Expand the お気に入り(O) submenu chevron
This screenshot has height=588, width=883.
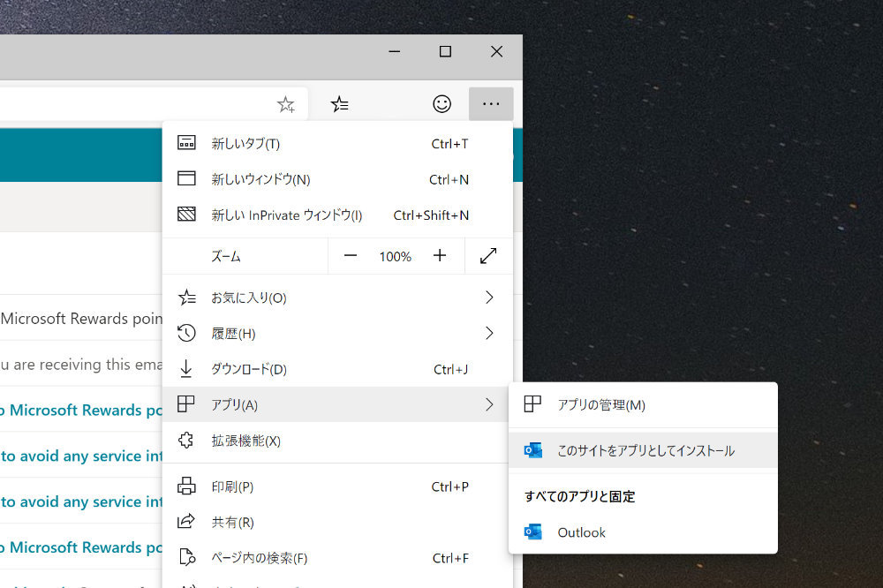(x=489, y=298)
